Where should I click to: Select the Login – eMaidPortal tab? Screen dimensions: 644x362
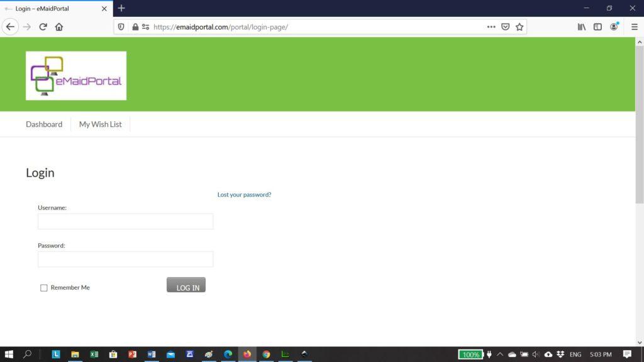(x=56, y=9)
